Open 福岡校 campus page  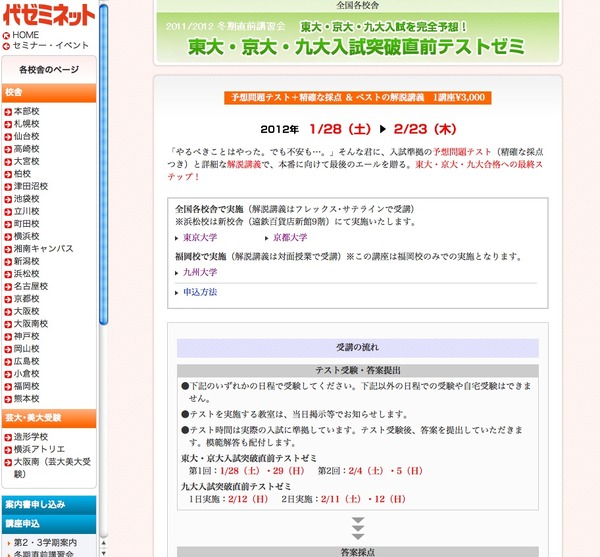coord(26,386)
